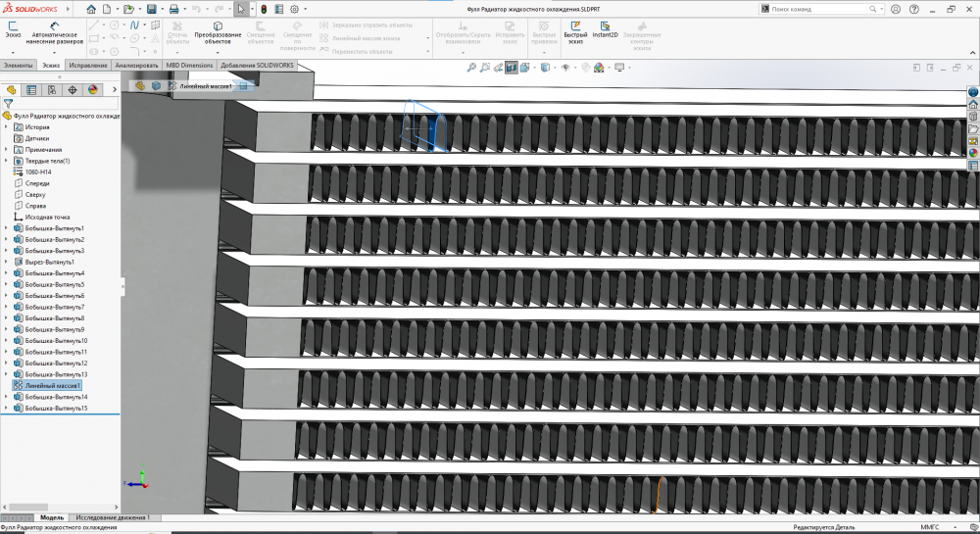This screenshot has width=980, height=534.
Task: Open the MBD Dimensions tab
Action: point(189,65)
